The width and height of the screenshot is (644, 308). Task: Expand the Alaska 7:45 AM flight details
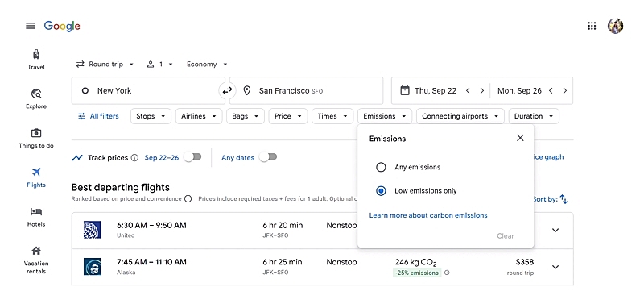(555, 267)
